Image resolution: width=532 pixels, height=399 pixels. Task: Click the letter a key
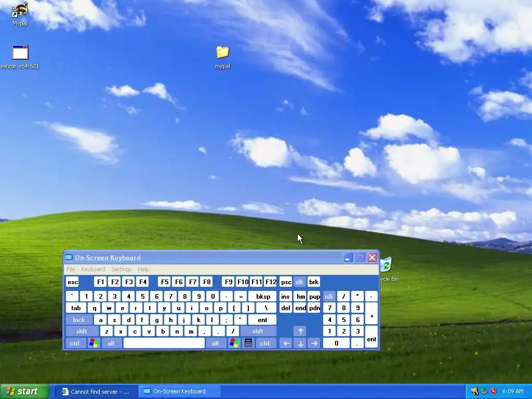tap(100, 320)
